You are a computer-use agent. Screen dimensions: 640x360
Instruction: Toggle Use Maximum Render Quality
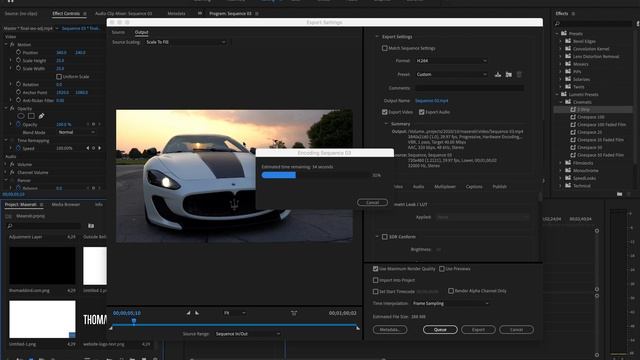coord(376,269)
